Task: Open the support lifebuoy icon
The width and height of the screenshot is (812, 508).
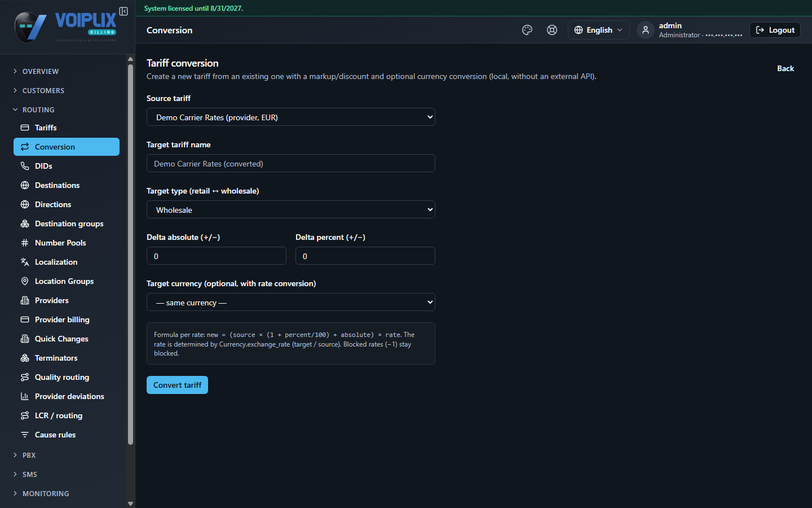Action: click(552, 30)
